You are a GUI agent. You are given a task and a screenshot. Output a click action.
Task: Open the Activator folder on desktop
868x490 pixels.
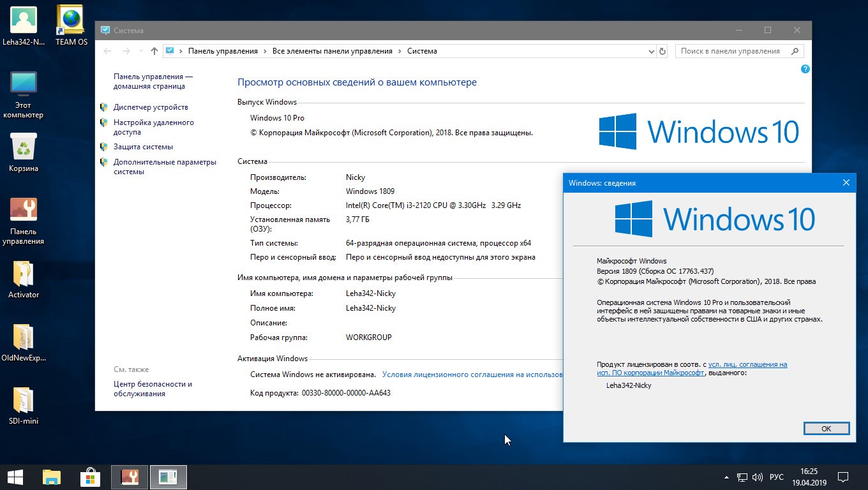click(24, 279)
